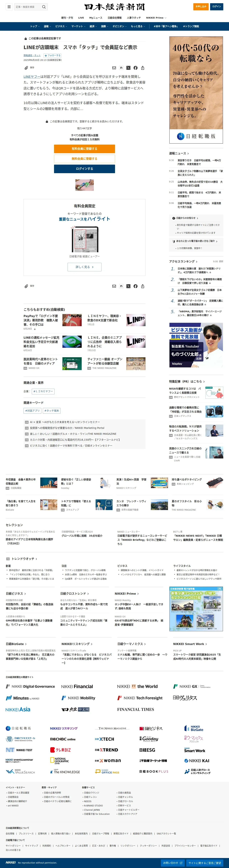Save the article with the clip icon under the date
The width and height of the screenshot is (229, 868).
coord(26,68)
